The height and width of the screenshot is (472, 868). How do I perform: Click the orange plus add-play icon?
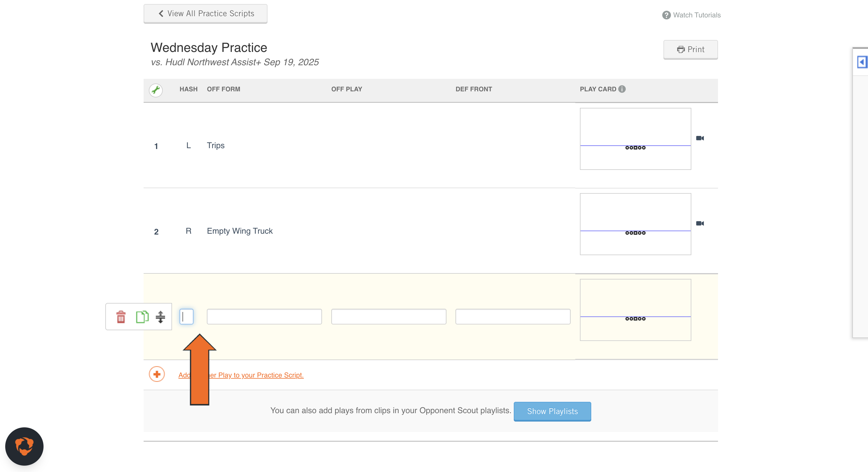click(x=157, y=374)
